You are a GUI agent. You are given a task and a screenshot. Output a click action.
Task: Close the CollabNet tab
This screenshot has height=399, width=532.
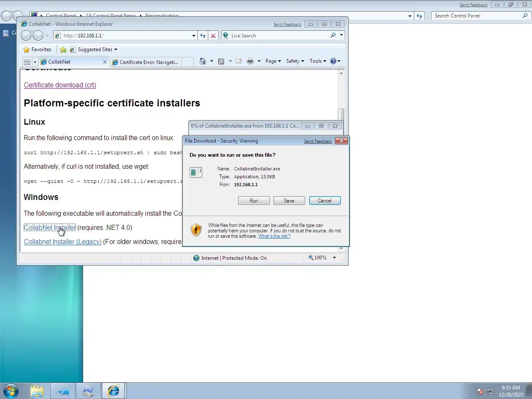(x=105, y=62)
